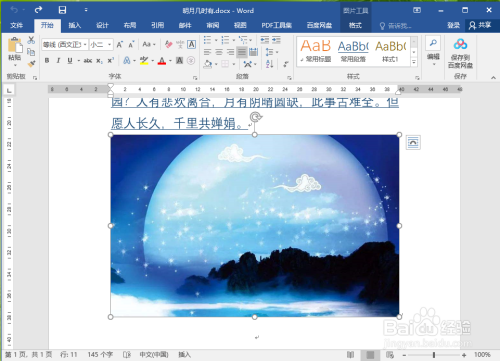Align text left in paragraph group
This screenshot has width=500, height=361.
pos(207,52)
